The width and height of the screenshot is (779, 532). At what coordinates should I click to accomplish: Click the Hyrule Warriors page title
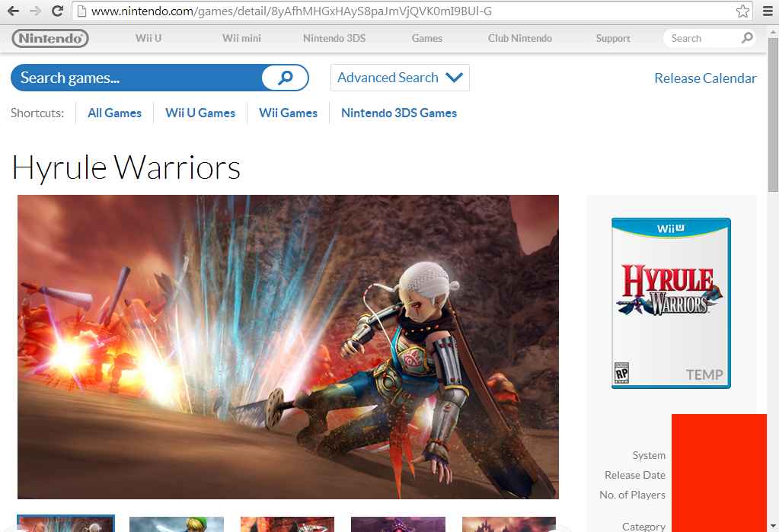click(126, 168)
